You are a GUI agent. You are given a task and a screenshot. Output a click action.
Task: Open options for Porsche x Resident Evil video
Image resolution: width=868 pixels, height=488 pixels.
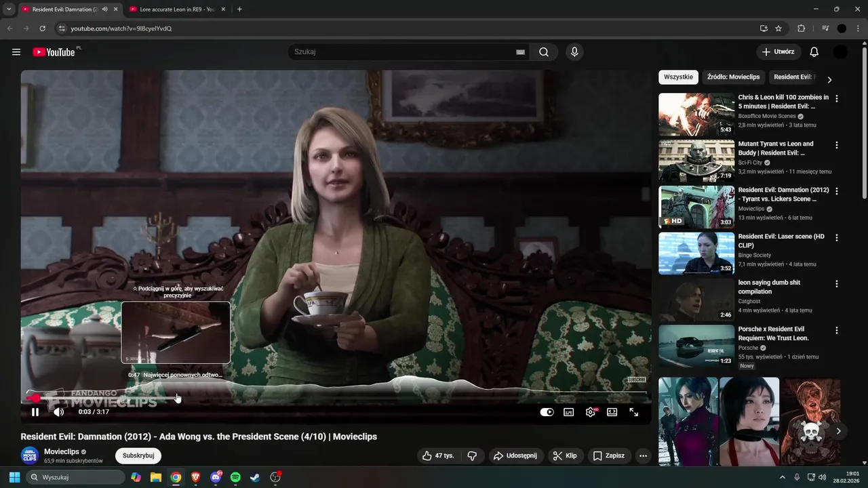pos(837,331)
